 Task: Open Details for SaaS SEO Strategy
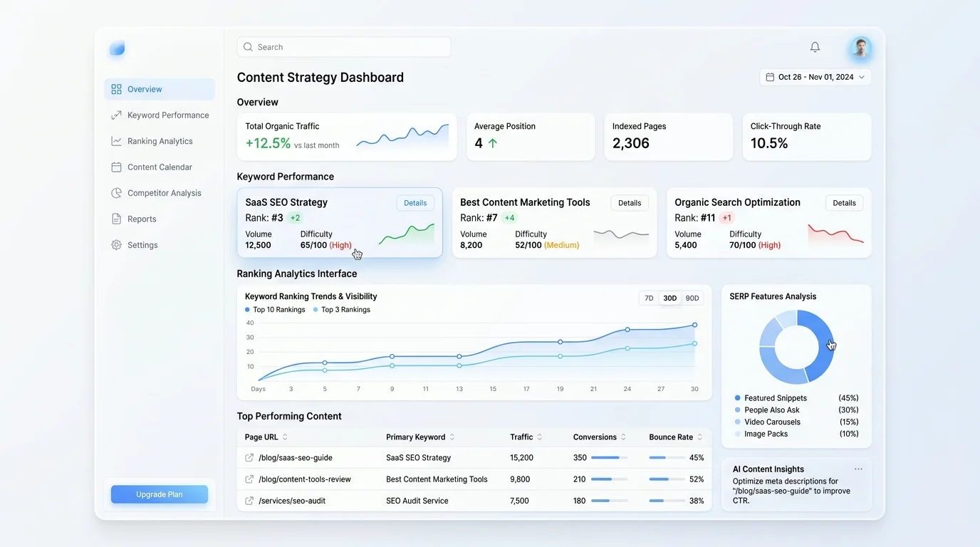tap(415, 203)
